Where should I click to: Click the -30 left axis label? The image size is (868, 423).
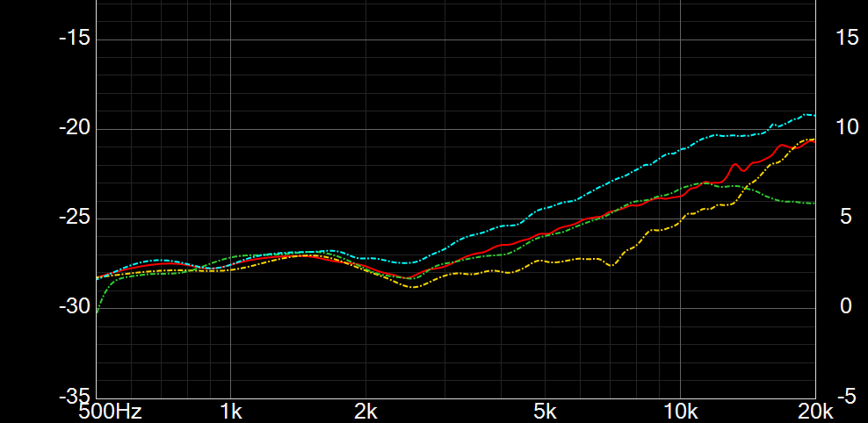(x=74, y=307)
